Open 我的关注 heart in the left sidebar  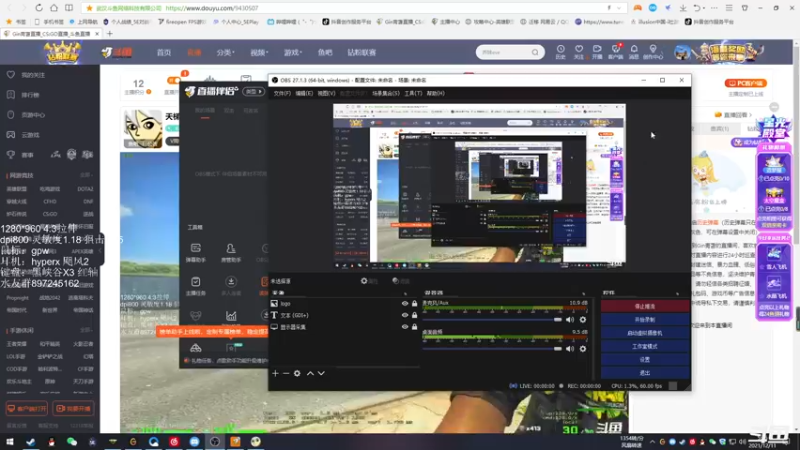tap(11, 75)
